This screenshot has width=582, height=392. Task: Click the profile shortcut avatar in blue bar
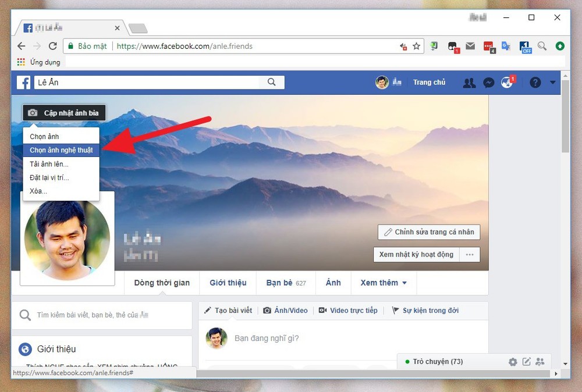(382, 83)
